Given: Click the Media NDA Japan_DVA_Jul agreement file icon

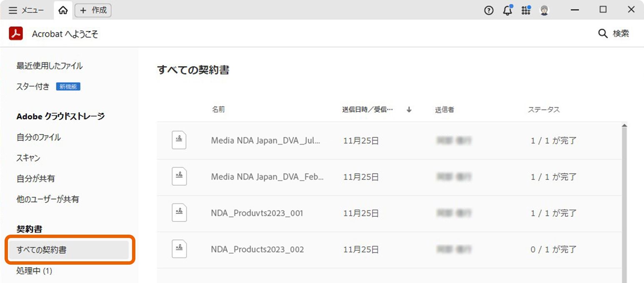Looking at the screenshot, I should coord(179,140).
